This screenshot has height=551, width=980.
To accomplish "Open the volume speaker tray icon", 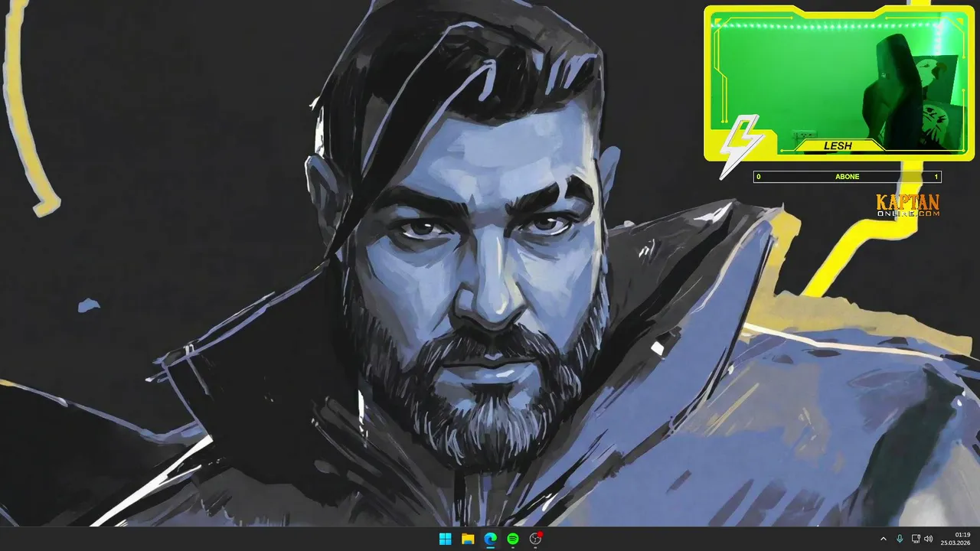I will (929, 539).
